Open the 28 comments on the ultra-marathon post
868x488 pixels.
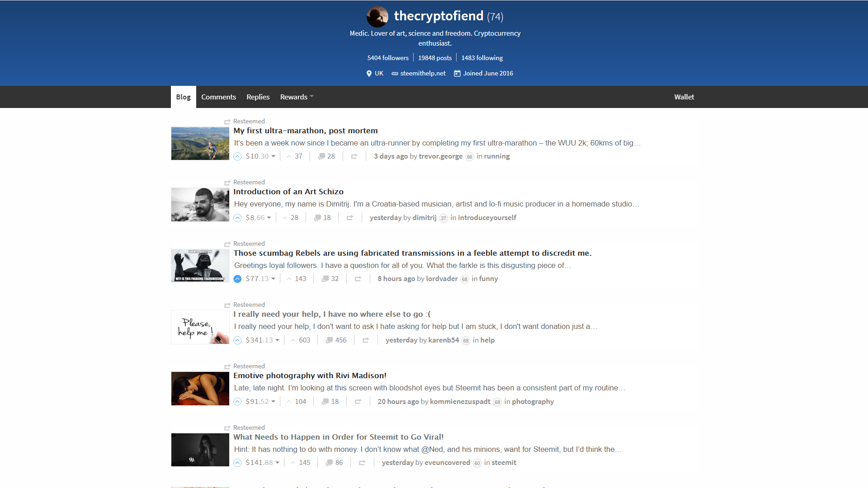pyautogui.click(x=326, y=156)
